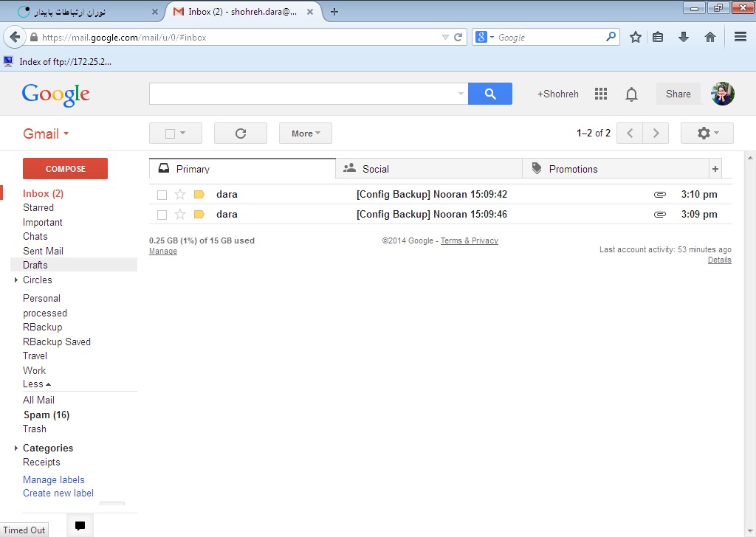Open the RBackup Saved label
The height and width of the screenshot is (537, 756).
[57, 342]
